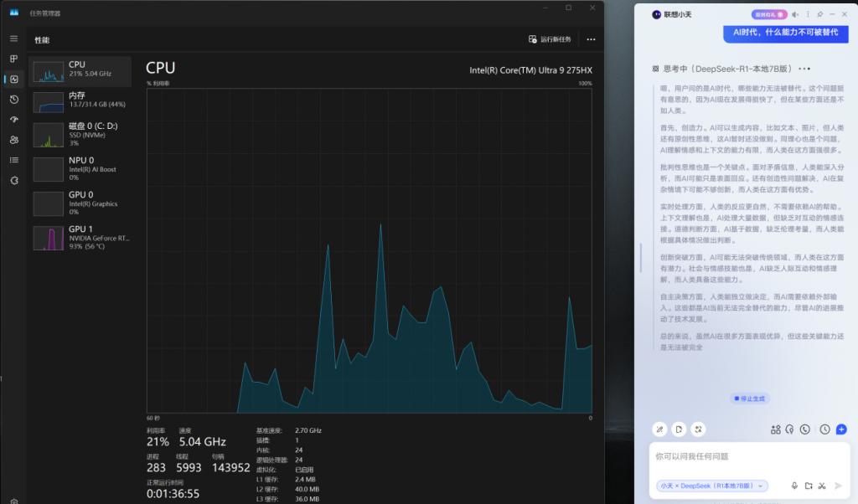Select GPU 1 NVIDIA GeForce item

80,238
